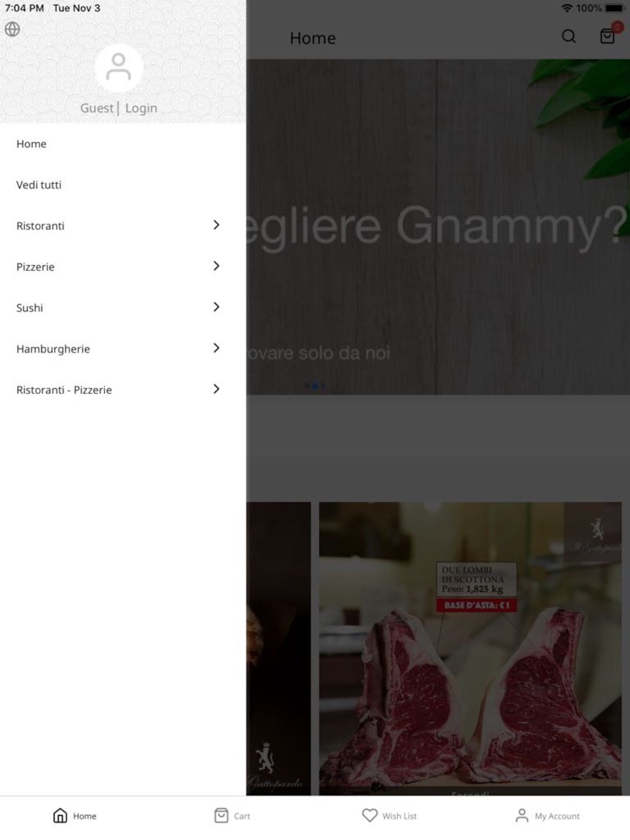Tap the Login link

[141, 108]
